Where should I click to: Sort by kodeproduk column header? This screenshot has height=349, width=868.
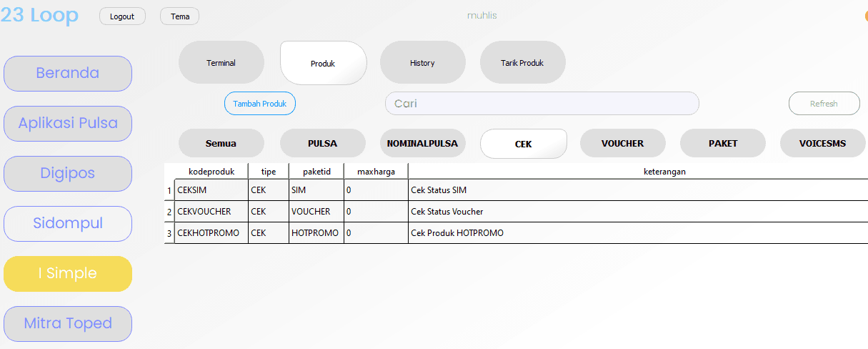(x=211, y=172)
